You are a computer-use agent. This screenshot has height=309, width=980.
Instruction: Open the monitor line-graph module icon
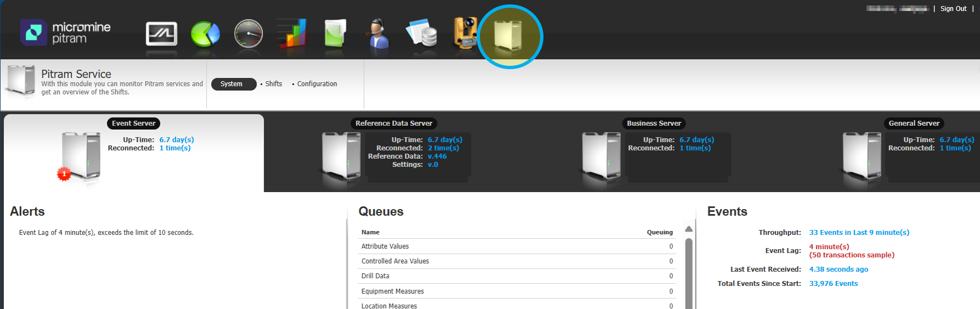161,34
